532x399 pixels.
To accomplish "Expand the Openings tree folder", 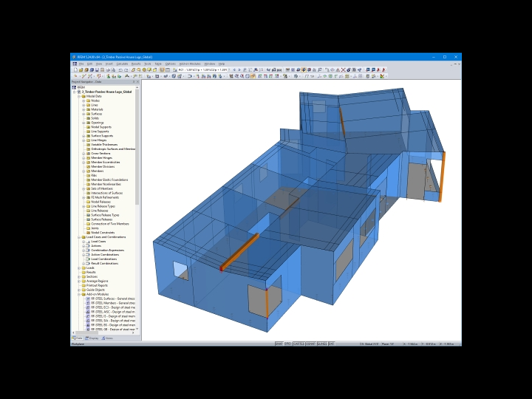I will [x=83, y=123].
